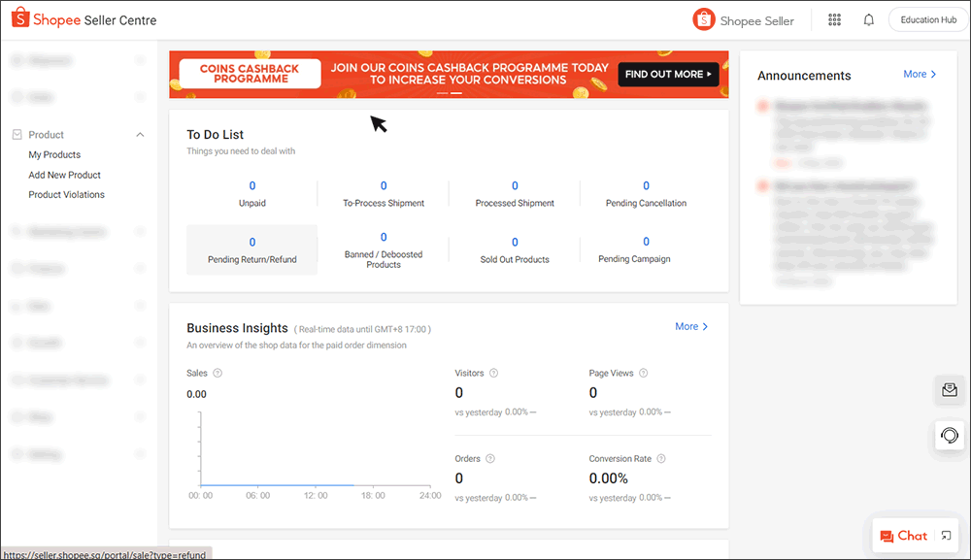Switch to My Products in the sidebar

(53, 154)
